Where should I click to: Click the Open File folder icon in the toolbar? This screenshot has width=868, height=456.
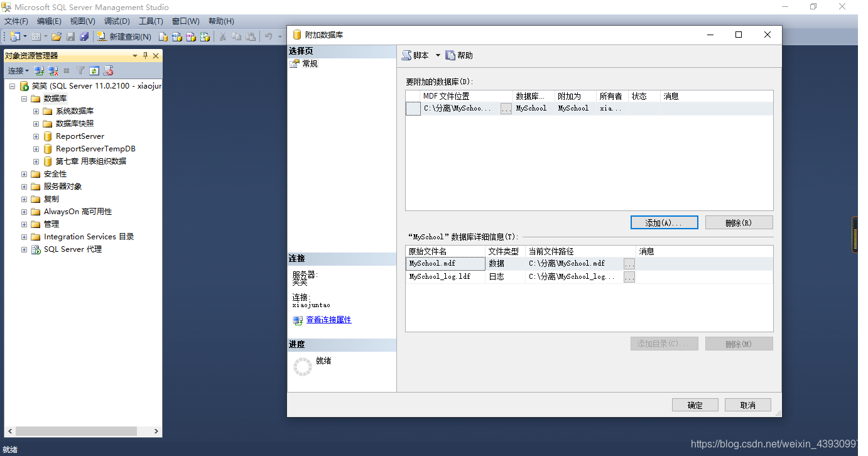coord(57,36)
